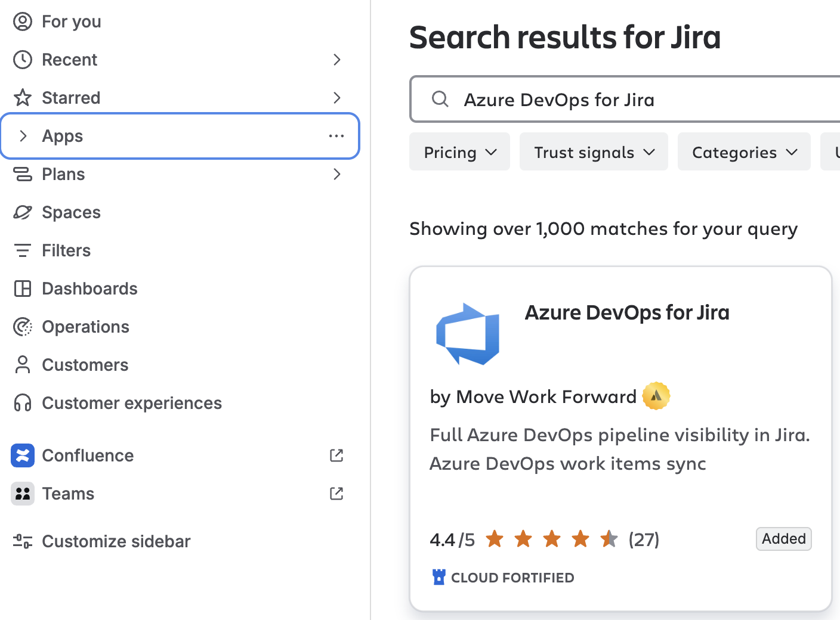
Task: Click the Confluence logo icon
Action: [23, 455]
